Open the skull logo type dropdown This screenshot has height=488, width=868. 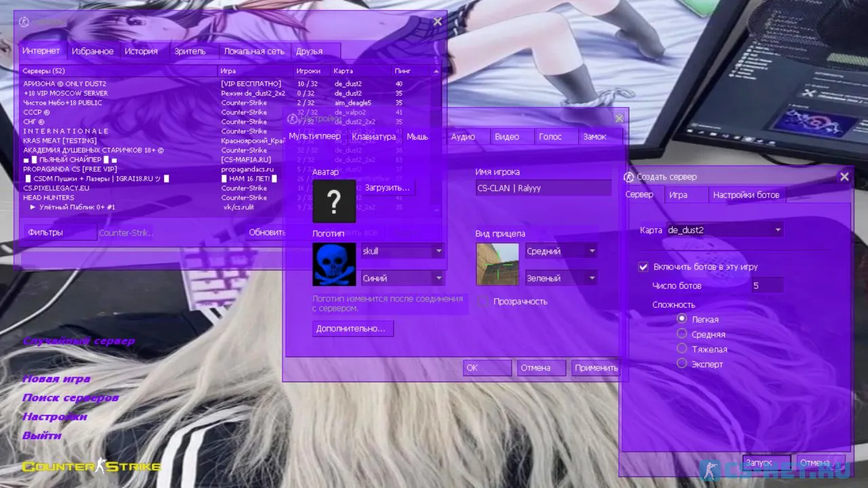pyautogui.click(x=402, y=251)
